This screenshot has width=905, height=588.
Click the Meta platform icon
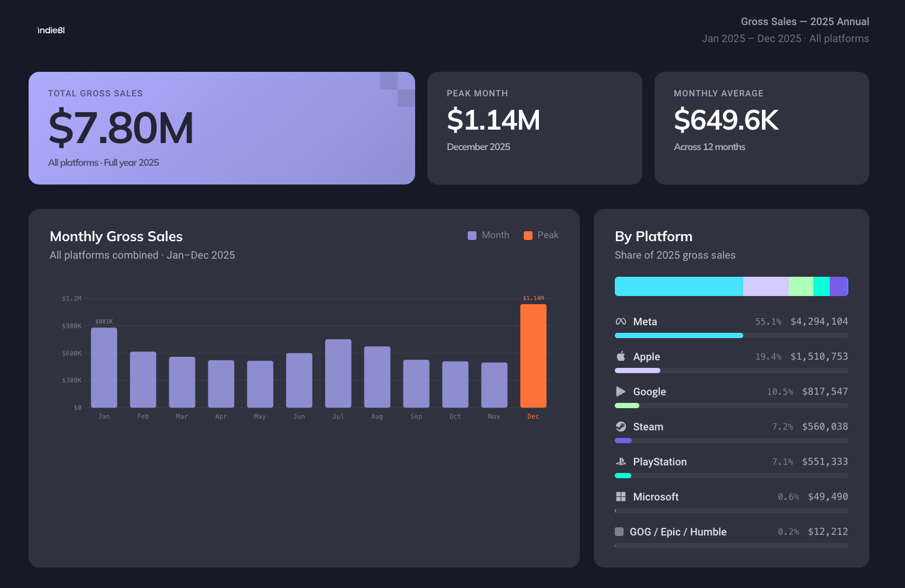tap(621, 322)
